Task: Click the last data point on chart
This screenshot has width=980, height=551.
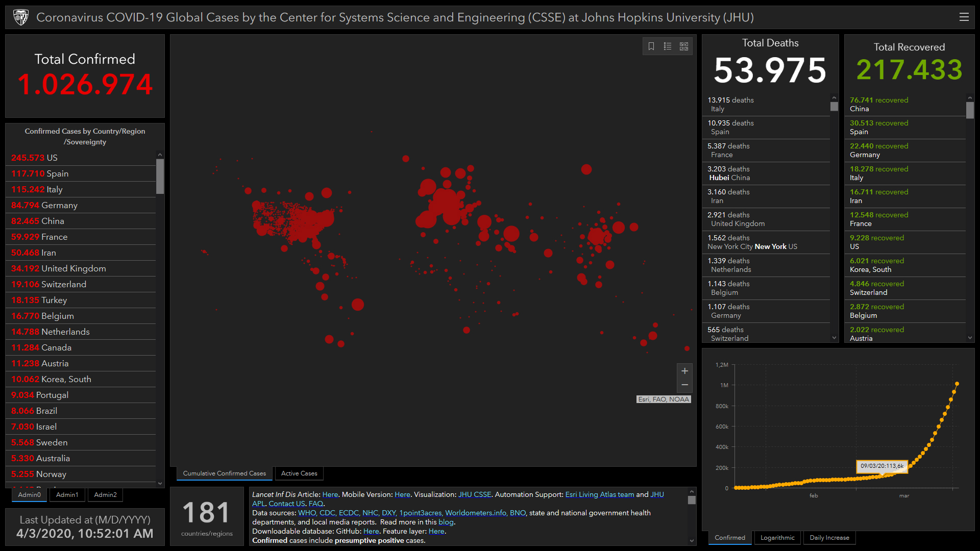Action: pos(957,384)
